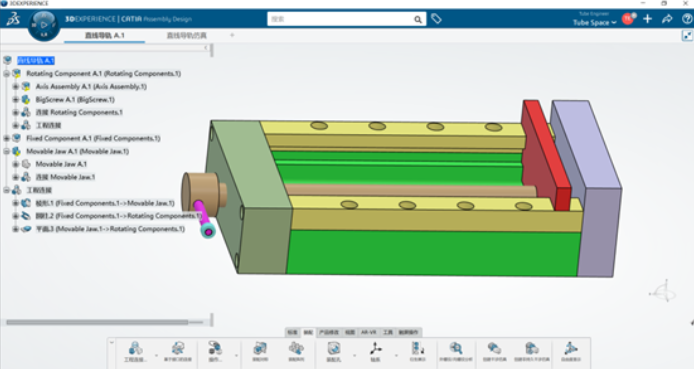Screen dimensions: 694x369
Task: Open the 触摸操作 action bar tab
Action: 408,332
